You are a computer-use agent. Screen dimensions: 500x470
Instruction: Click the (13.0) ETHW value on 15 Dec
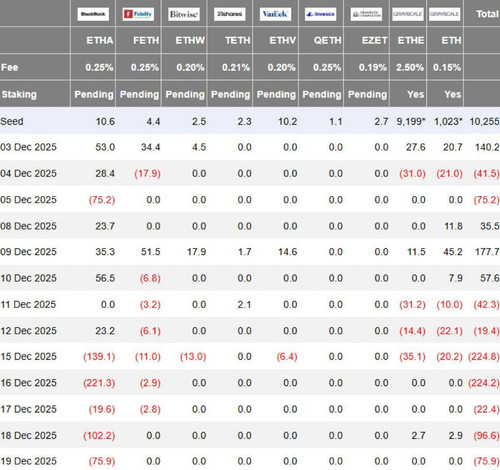coord(193,356)
